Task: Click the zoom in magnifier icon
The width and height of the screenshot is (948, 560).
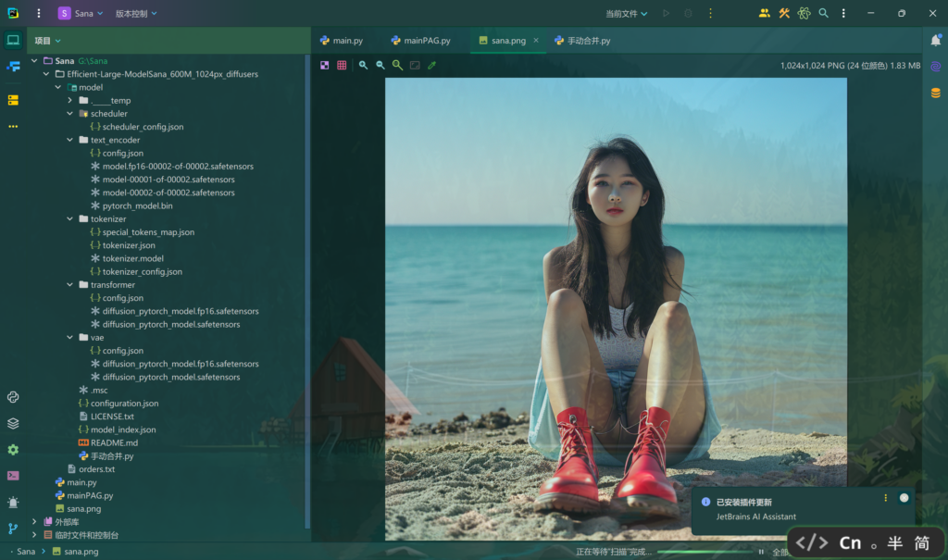Action: (363, 66)
